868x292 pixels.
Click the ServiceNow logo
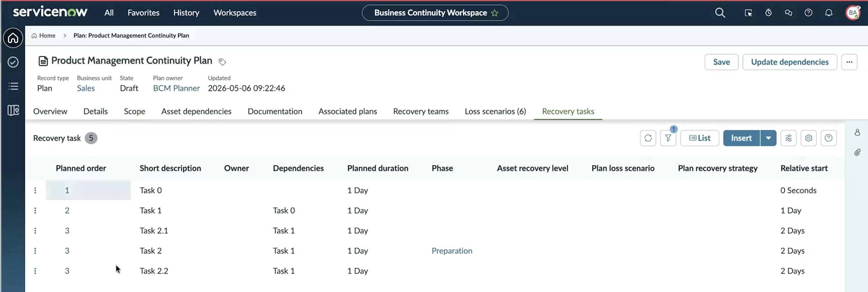tap(50, 12)
